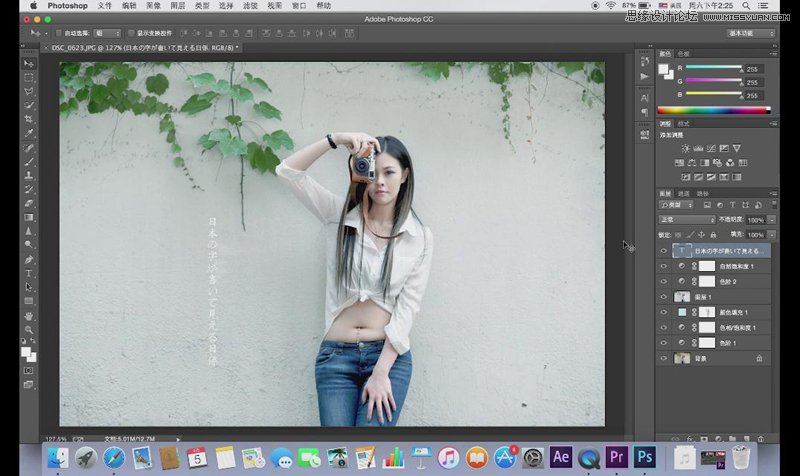This screenshot has height=476, width=800.
Task: Select the Horizontal Type tool
Action: 29,273
